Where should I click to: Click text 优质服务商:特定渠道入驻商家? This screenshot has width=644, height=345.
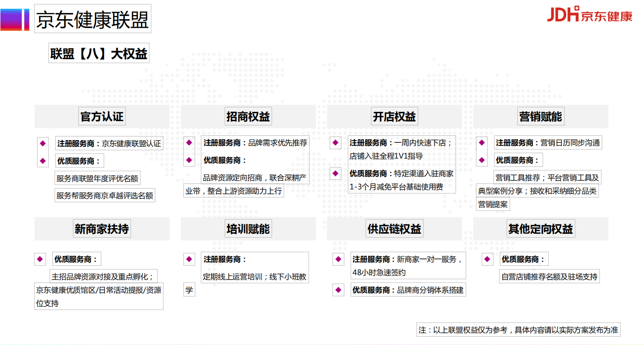(402, 174)
